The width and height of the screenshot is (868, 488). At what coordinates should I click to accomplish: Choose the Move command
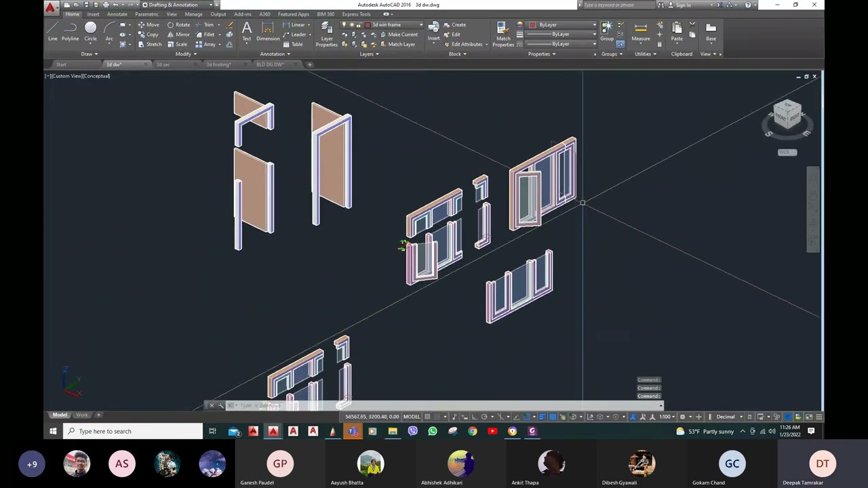click(x=148, y=25)
